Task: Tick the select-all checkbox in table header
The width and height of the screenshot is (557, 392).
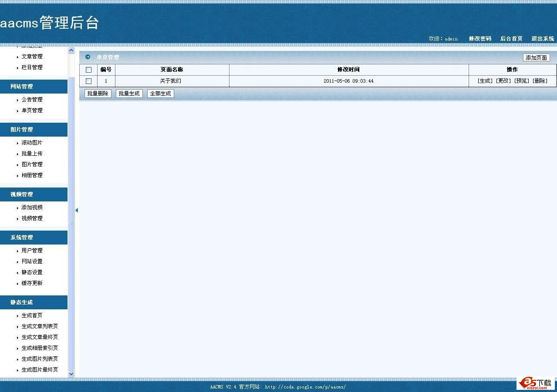Action: tap(89, 70)
